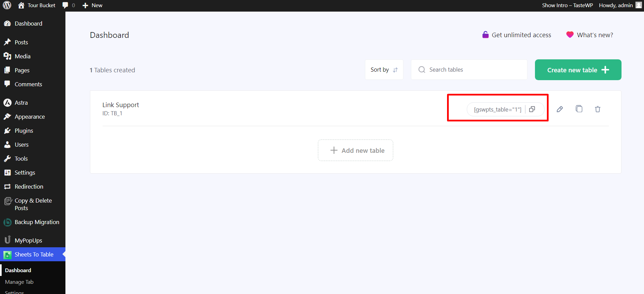Open the MyPopUps menu item
The height and width of the screenshot is (294, 644).
[x=33, y=240]
